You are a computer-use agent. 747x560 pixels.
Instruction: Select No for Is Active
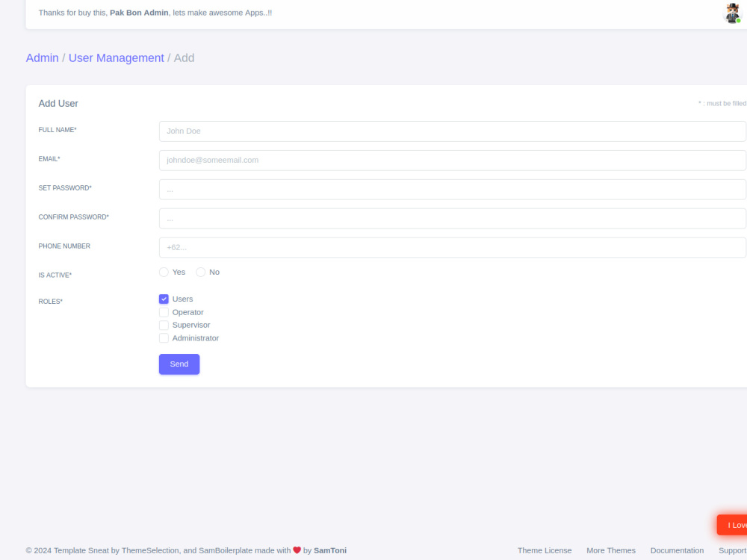click(200, 273)
